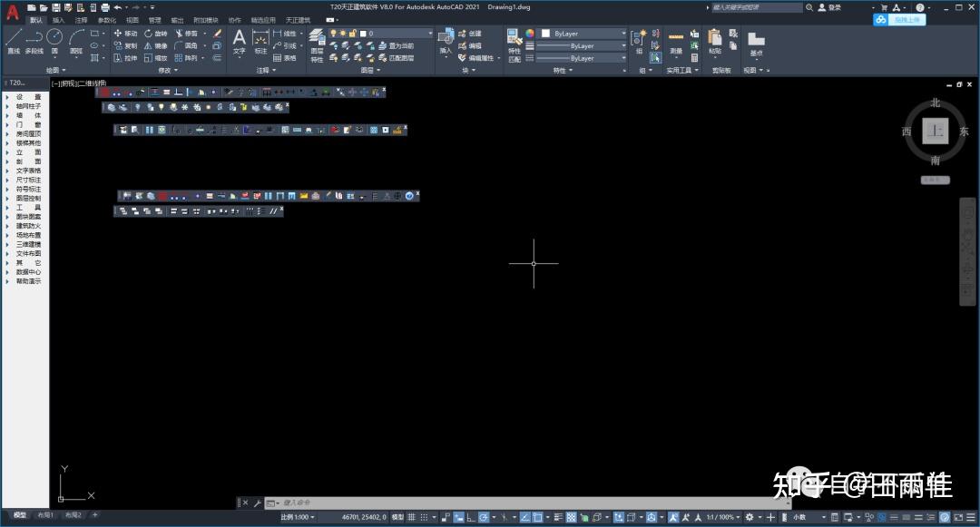Click the 缩放 (Scale) tool
The height and width of the screenshot is (527, 980).
[x=156, y=58]
